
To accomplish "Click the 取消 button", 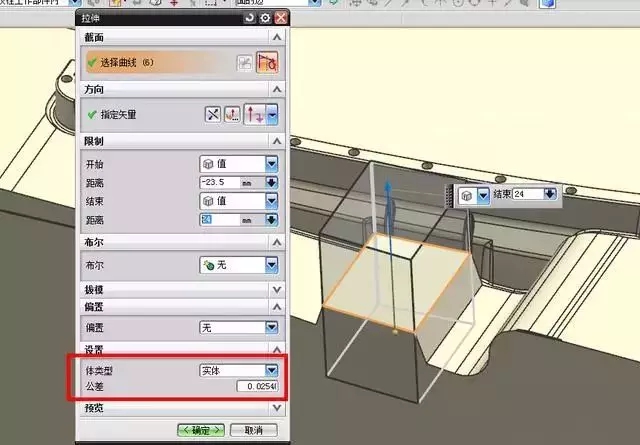I will (x=253, y=430).
